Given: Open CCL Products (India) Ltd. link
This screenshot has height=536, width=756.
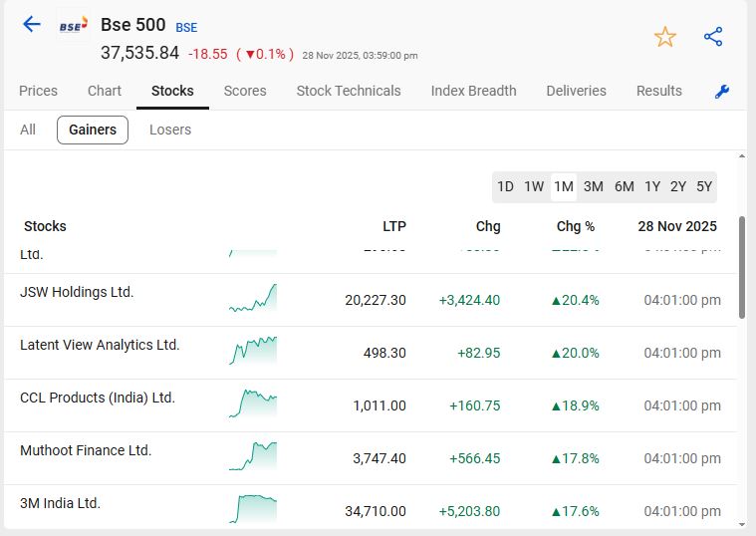Looking at the screenshot, I should [98, 398].
